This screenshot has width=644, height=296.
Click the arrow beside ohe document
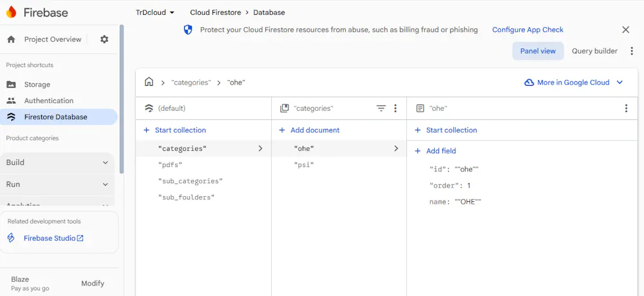click(x=396, y=148)
